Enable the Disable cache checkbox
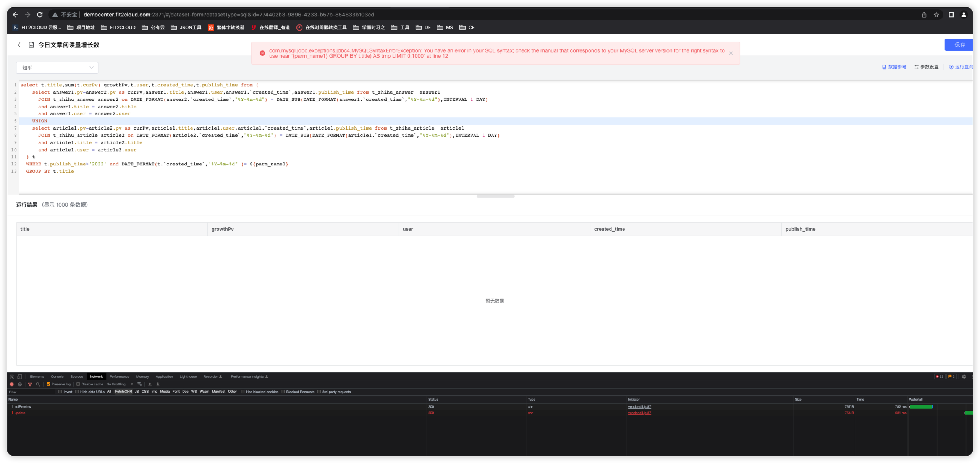This screenshot has width=980, height=463. click(78, 384)
